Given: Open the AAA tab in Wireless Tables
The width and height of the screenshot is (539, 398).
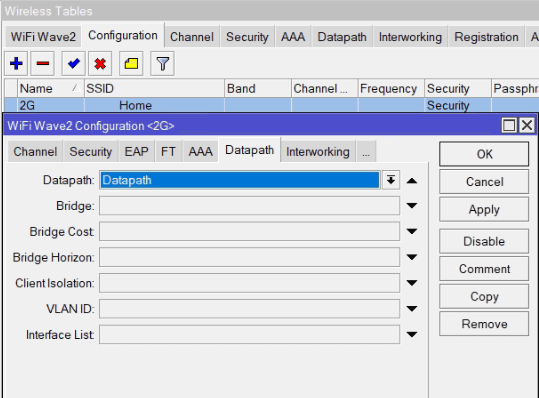Looking at the screenshot, I should 293,37.
